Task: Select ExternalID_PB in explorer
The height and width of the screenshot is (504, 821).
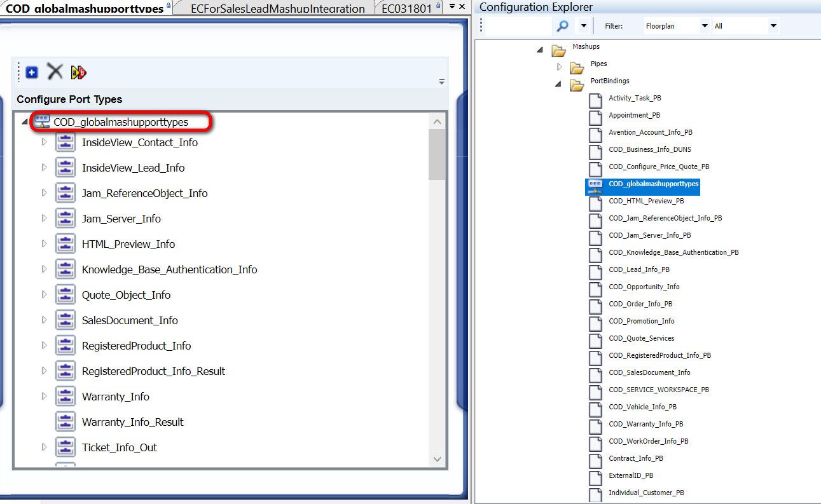Action: pyautogui.click(x=631, y=475)
